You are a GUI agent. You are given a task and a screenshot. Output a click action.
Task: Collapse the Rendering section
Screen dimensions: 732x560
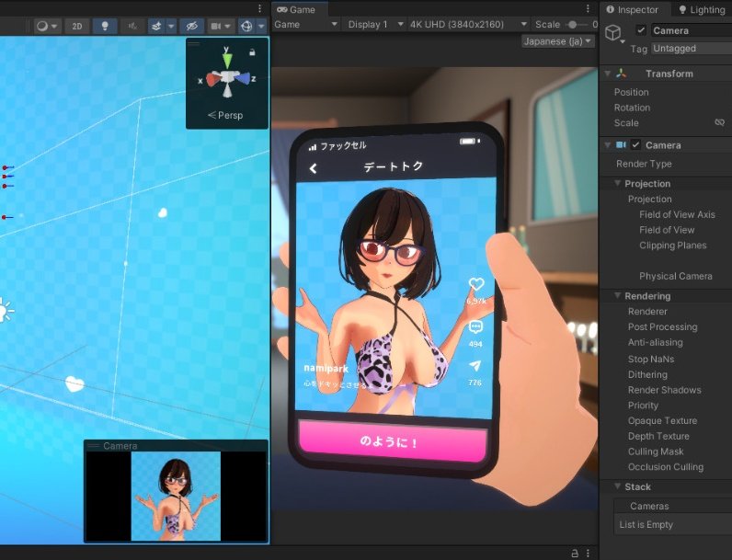617,296
